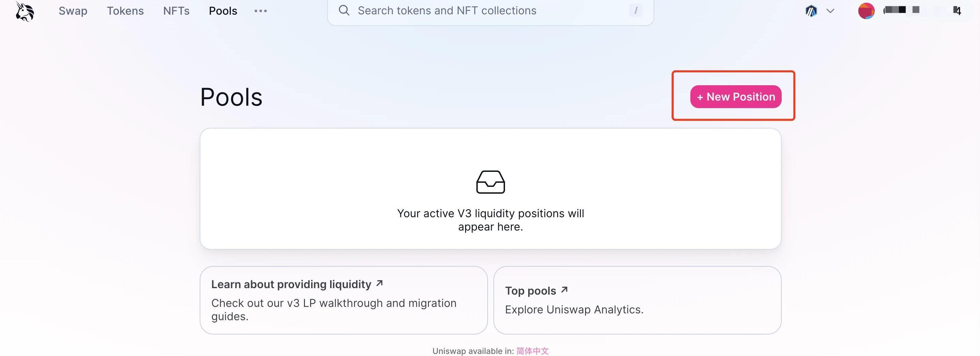Open the three-dot more menu
The width and height of the screenshot is (980, 356).
[x=261, y=11]
